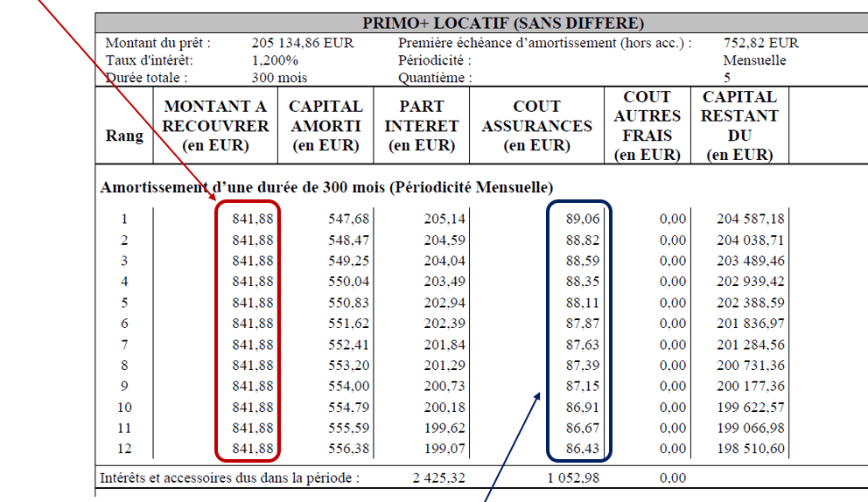Select the COUT ASSURANCES column header

(536, 126)
